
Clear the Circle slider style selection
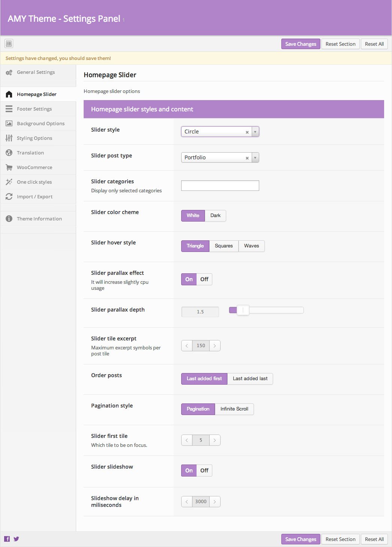[247, 132]
